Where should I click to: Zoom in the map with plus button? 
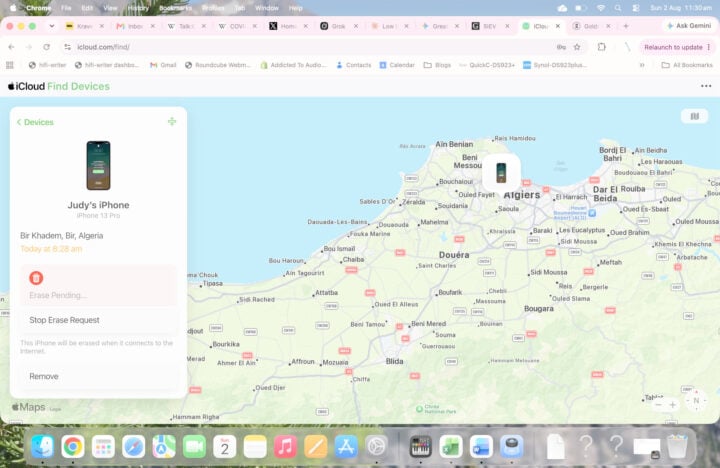click(x=672, y=405)
